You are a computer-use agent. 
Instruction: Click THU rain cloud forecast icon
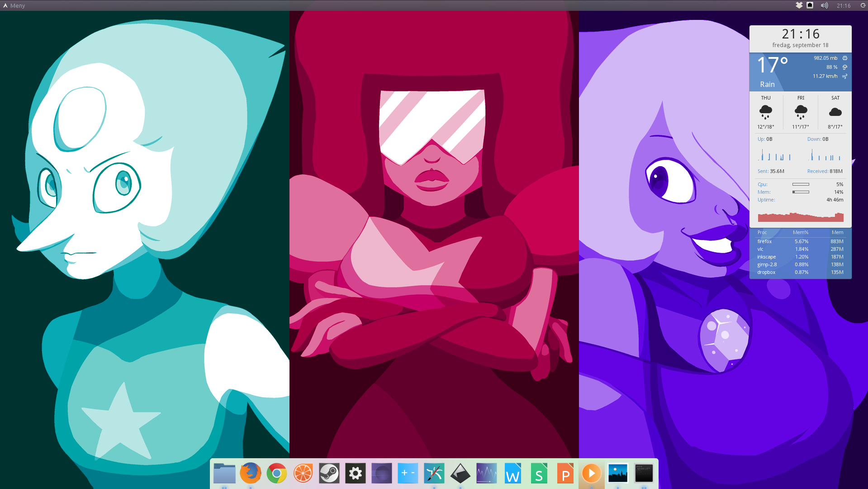tap(766, 112)
